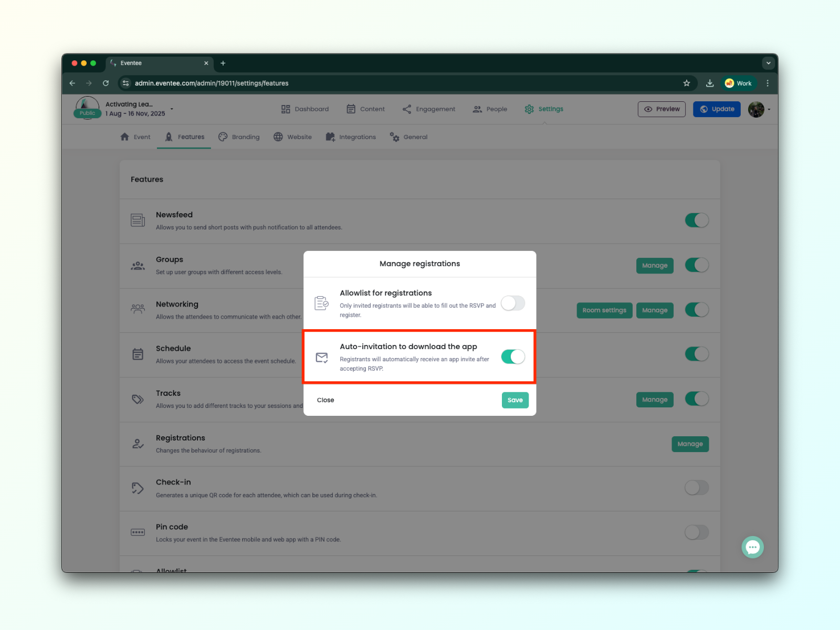Click the browser forward arrow

[89, 83]
